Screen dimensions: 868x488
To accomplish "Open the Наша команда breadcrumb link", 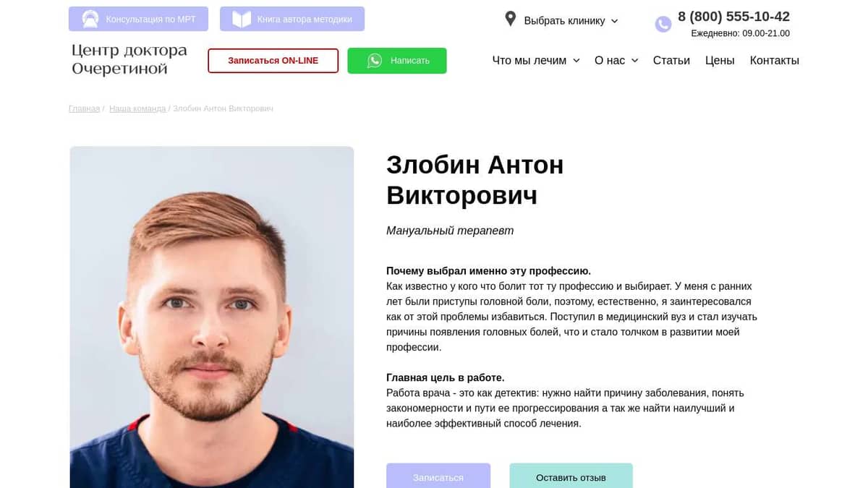I will pyautogui.click(x=137, y=108).
